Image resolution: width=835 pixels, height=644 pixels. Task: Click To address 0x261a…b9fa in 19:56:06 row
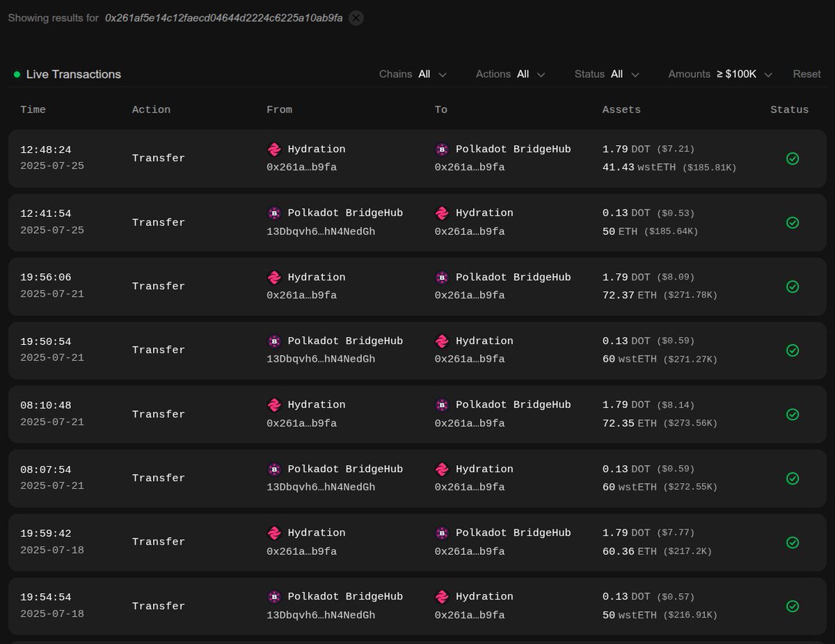tap(470, 296)
